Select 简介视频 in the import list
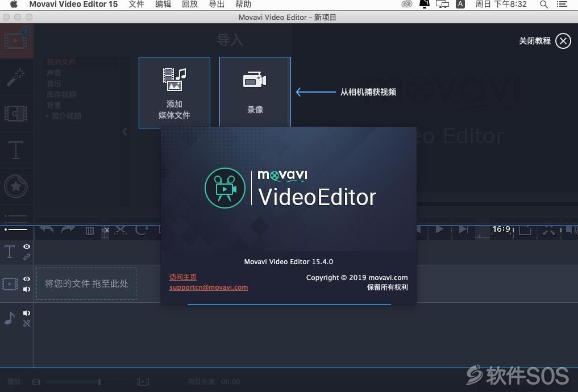The height and width of the screenshot is (392, 578). (x=66, y=116)
